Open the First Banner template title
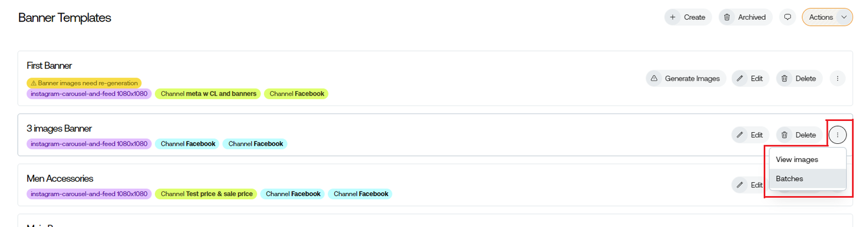The image size is (868, 227). pyautogui.click(x=50, y=66)
